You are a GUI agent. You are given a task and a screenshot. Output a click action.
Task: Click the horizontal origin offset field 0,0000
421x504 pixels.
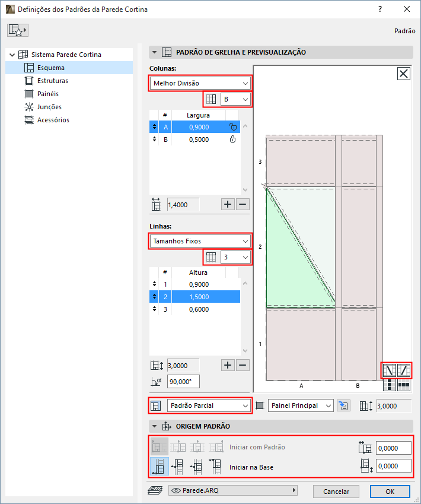(x=393, y=448)
